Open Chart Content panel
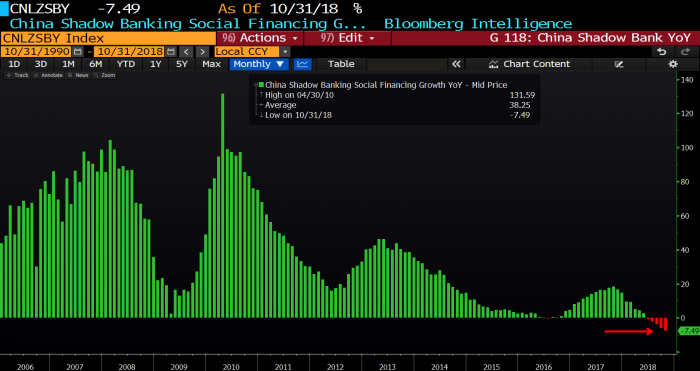 tap(529, 64)
